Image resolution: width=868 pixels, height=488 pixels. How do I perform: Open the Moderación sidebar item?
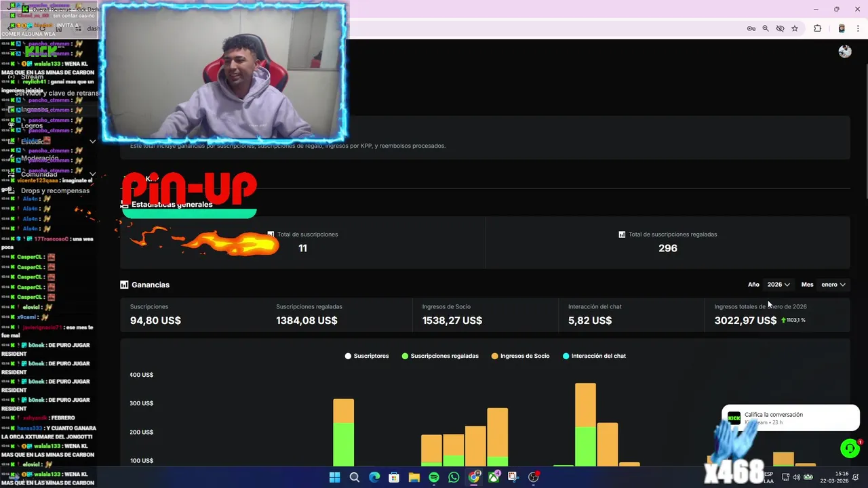click(40, 158)
